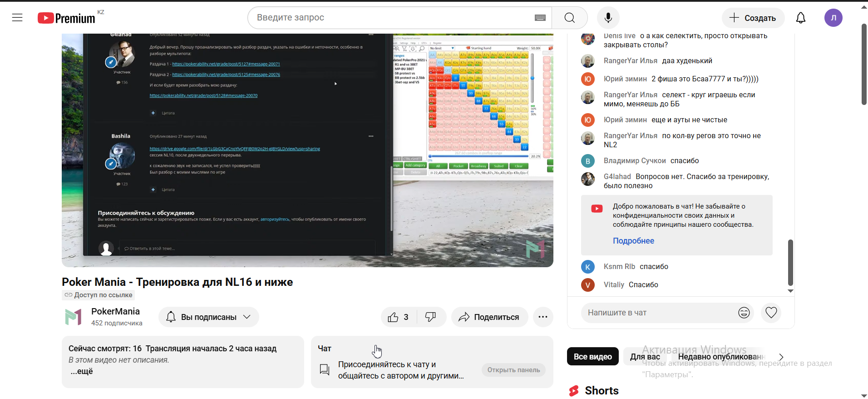The image size is (868, 399).
Task: Expand the Вы подписаны subscription dropdown
Action: (209, 317)
